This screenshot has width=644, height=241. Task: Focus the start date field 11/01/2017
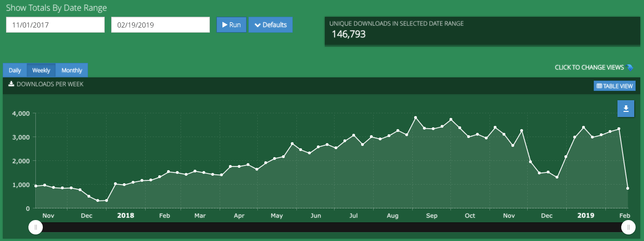click(55, 25)
